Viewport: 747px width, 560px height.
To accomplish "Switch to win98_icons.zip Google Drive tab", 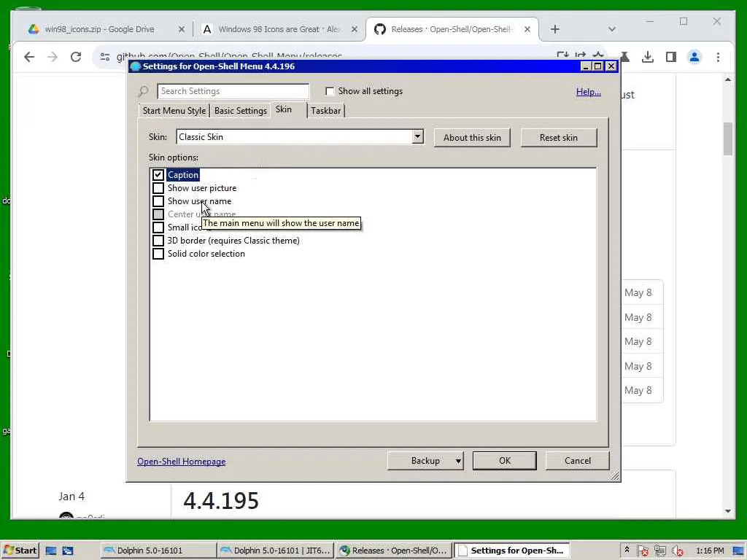I will click(x=99, y=29).
